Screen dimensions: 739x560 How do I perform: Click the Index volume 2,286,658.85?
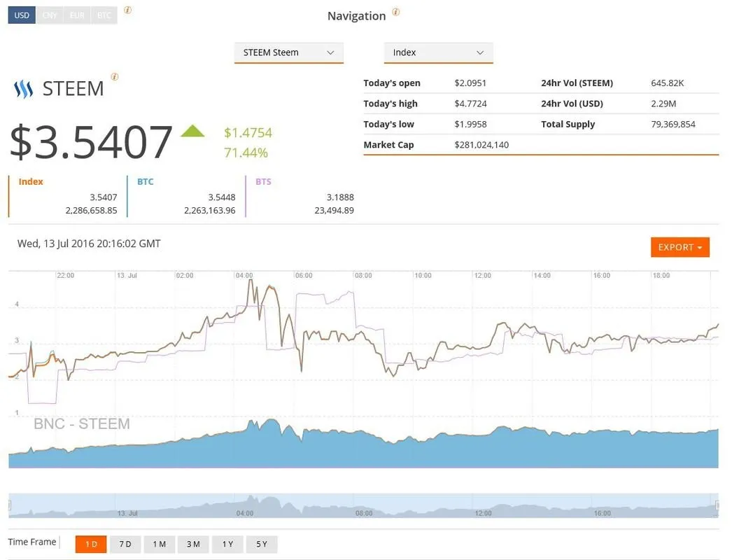pos(91,210)
